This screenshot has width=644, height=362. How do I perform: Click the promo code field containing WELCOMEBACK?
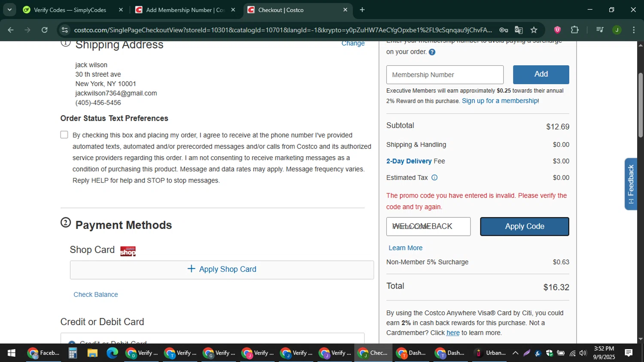[428, 226]
